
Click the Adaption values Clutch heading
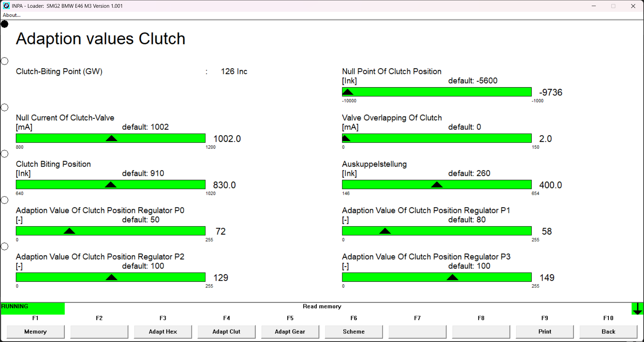click(x=100, y=38)
